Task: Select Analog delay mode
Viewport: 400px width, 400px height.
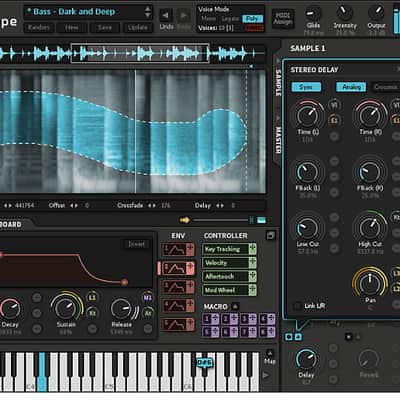Action: [351, 87]
